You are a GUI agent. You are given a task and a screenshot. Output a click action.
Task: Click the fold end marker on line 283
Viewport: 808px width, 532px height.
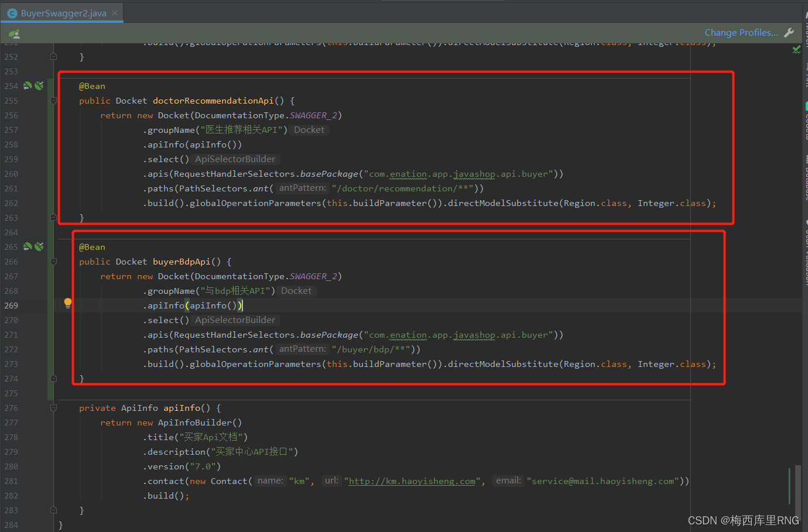pos(53,510)
